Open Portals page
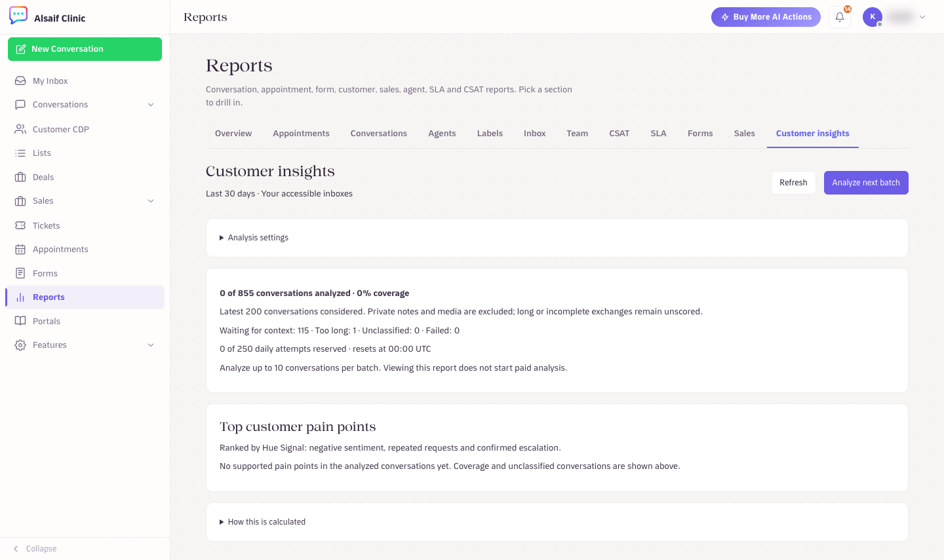The height and width of the screenshot is (560, 944). pyautogui.click(x=85, y=322)
